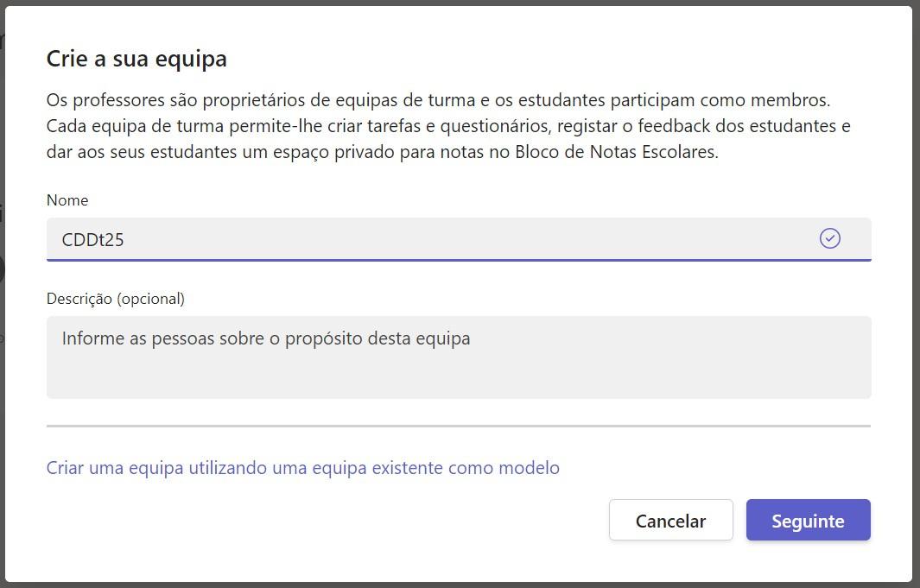Click the horizontal divider below the description box
This screenshot has height=588, width=920.
click(x=458, y=426)
